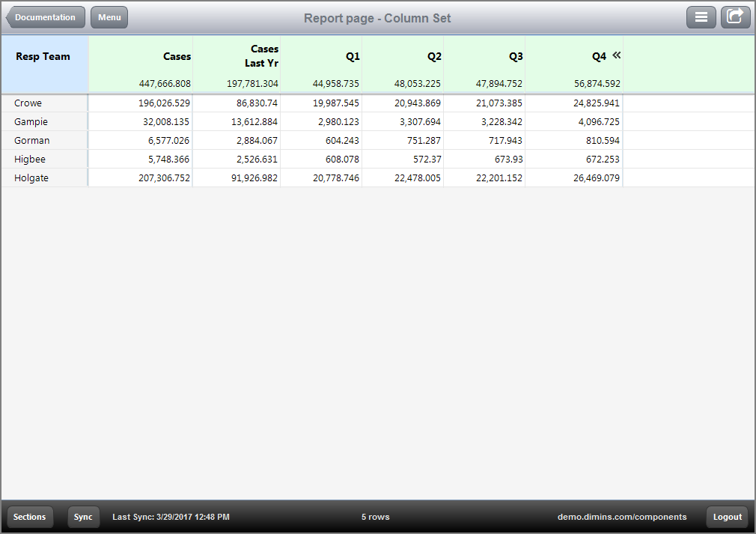Click the export/share icon
756x534 pixels.
coord(735,16)
